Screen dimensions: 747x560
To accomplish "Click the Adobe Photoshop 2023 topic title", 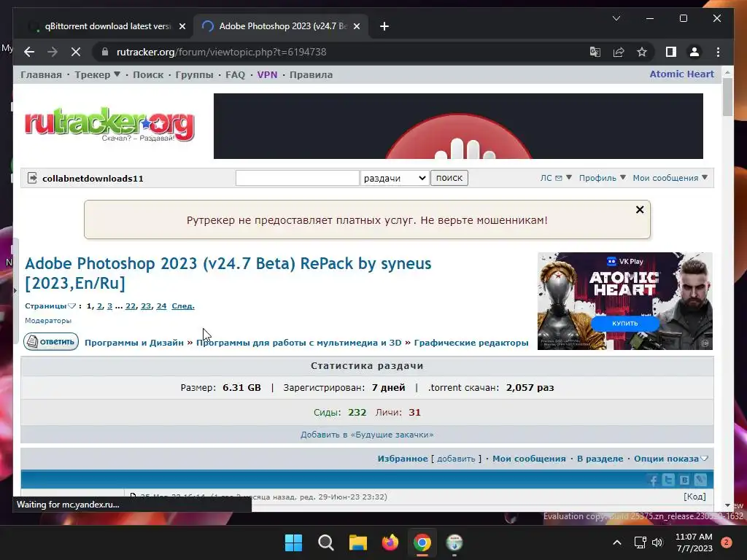I will [228, 273].
